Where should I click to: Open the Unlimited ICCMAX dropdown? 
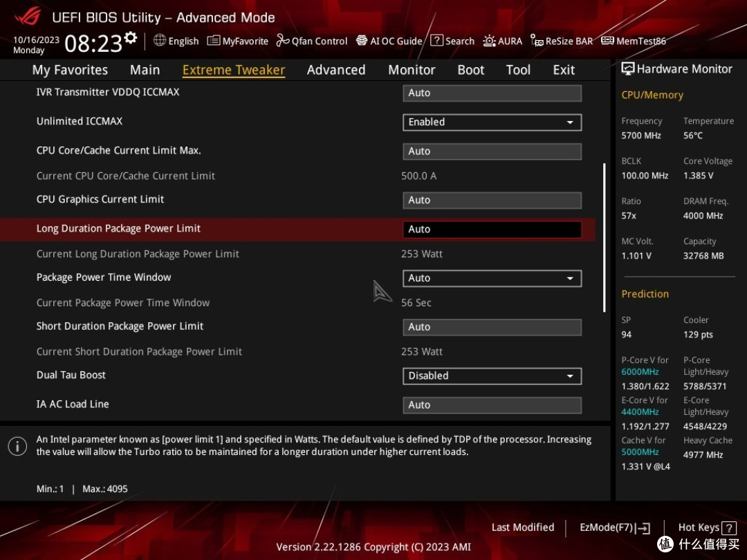coord(492,122)
